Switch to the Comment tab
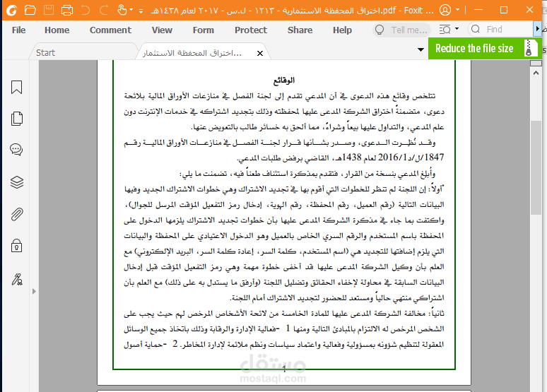 click(110, 30)
